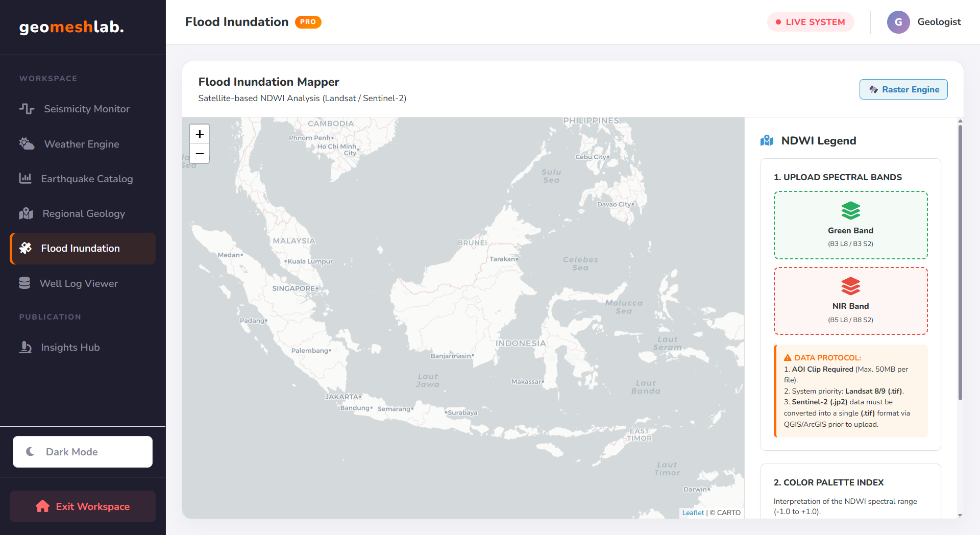Viewport: 980px width, 535px height.
Task: Click the legend panel vertical scrollbar
Action: pos(960,263)
